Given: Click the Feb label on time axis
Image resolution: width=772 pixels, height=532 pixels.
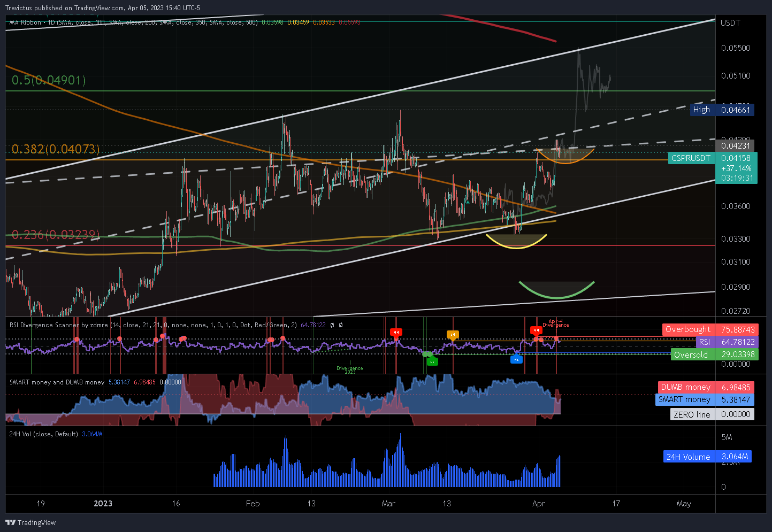Looking at the screenshot, I should point(253,504).
